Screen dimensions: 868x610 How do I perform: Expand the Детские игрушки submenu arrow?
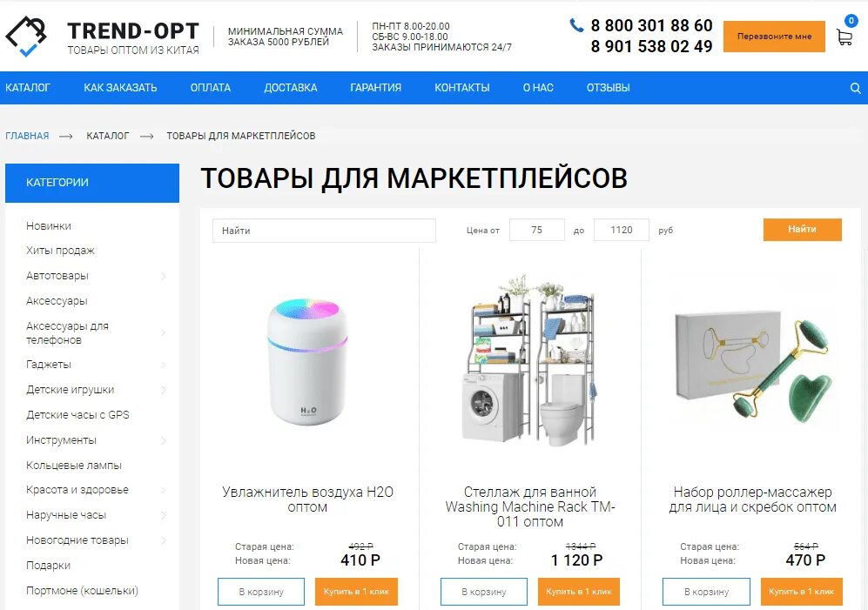coord(164,390)
